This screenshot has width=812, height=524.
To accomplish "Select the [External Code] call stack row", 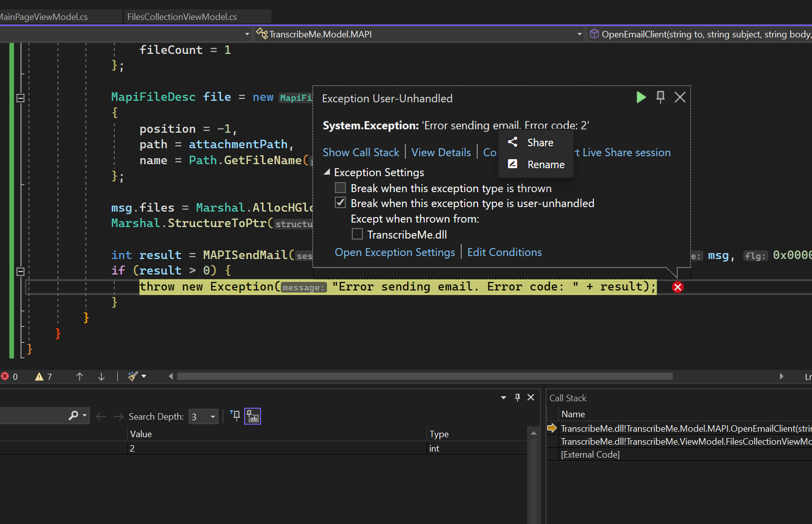I will tap(590, 455).
